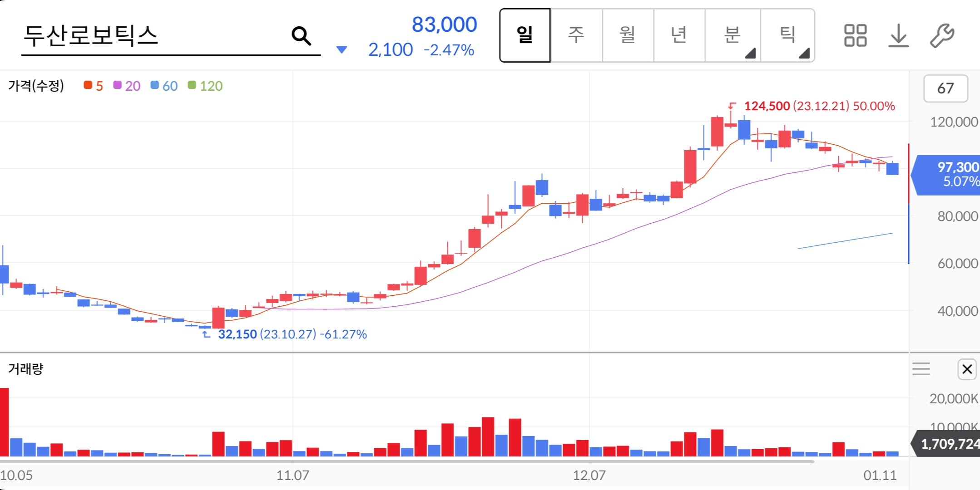Click the horizontal chart scrollbar
980x490 pixels.
coord(409,462)
